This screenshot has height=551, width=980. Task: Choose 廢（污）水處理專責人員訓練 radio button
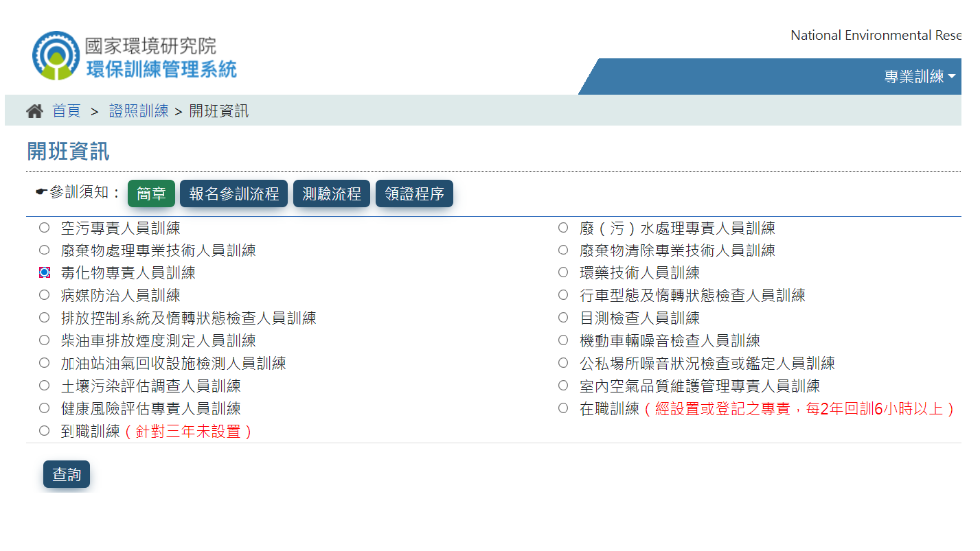tap(563, 228)
